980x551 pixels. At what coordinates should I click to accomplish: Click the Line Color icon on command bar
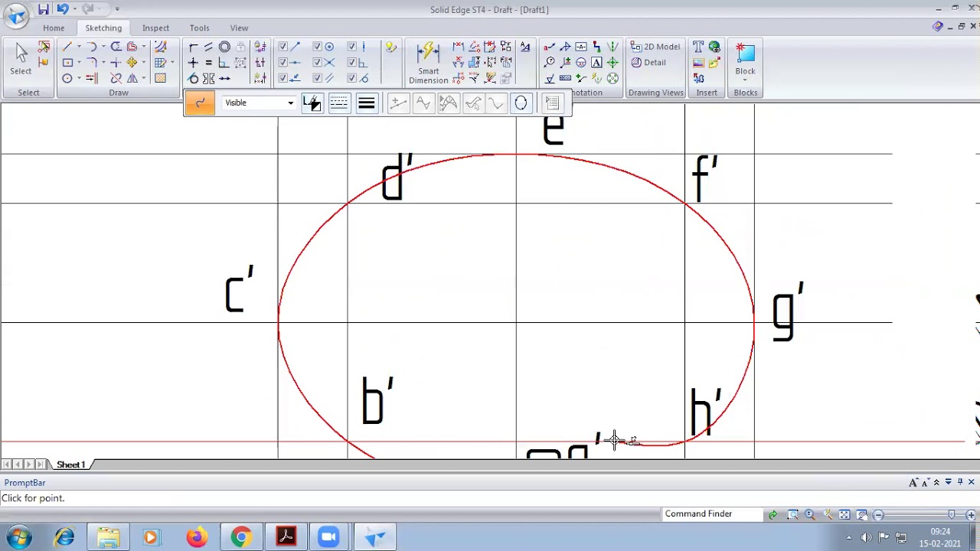pos(312,103)
